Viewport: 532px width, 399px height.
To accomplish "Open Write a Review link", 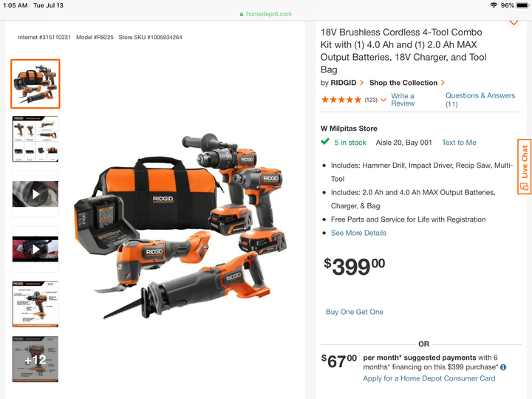I will (403, 100).
